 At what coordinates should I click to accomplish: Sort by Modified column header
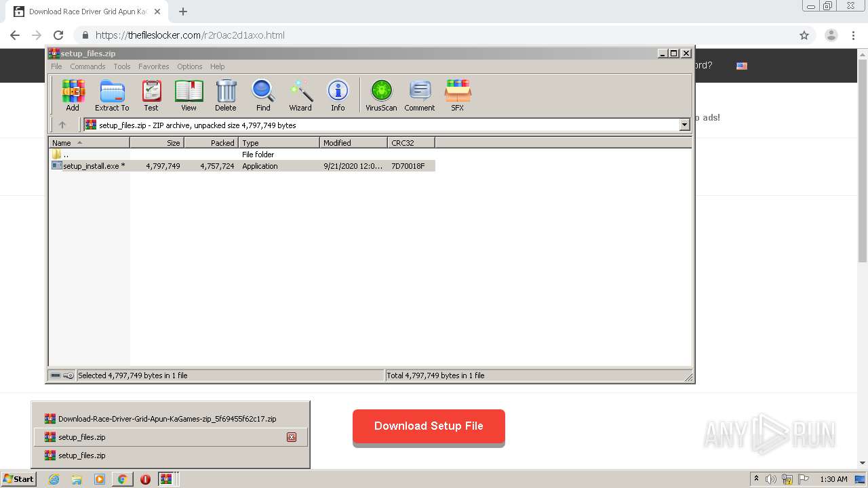click(x=354, y=143)
